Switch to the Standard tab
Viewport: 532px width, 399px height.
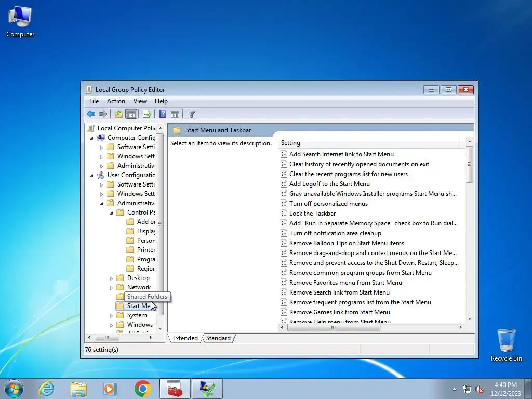pos(218,338)
